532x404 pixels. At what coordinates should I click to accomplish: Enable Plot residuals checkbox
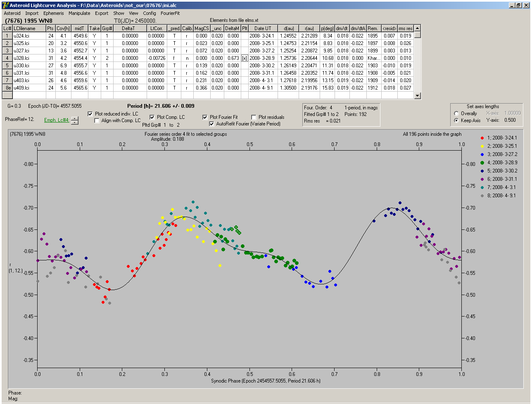[x=254, y=117]
